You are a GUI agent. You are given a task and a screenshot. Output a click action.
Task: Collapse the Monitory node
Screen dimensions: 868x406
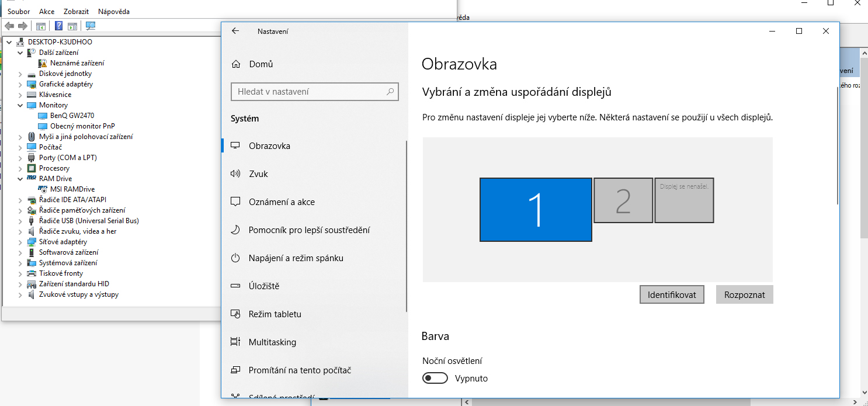20,105
